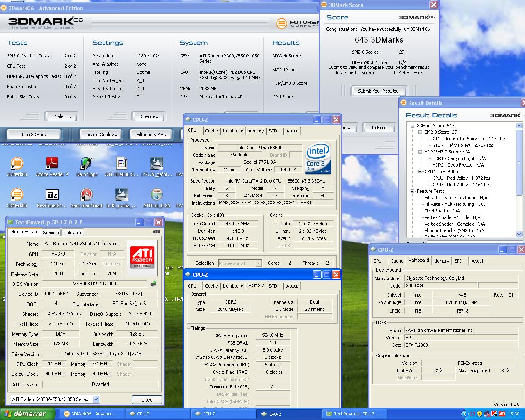Click Change... under Settings

[150, 116]
